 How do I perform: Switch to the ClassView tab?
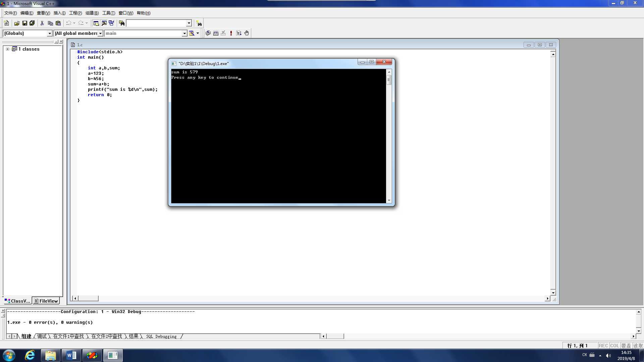coord(17,301)
